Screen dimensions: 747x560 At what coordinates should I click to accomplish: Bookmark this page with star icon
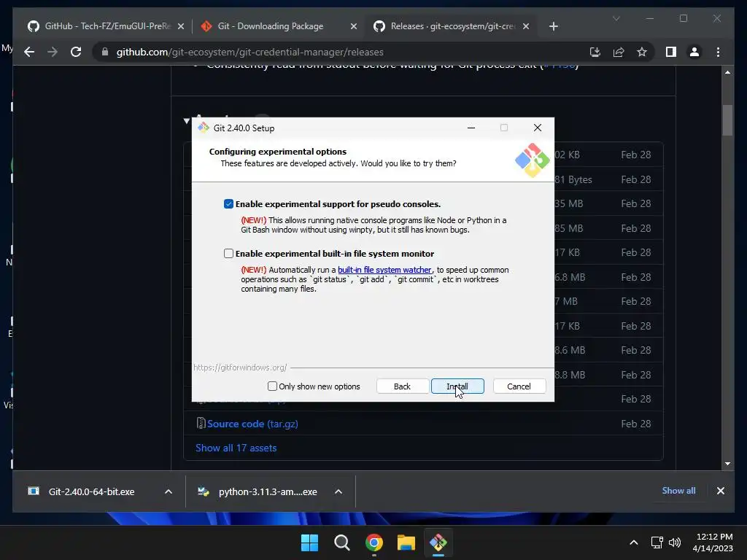[642, 52]
